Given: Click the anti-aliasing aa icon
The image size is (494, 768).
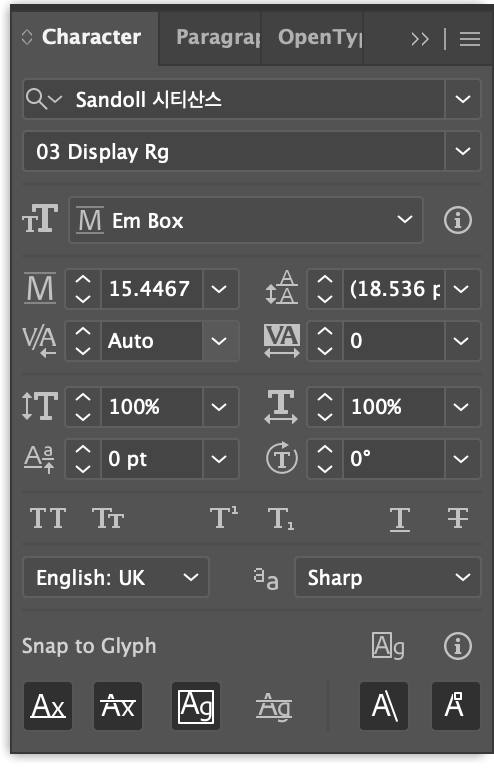Looking at the screenshot, I should pyautogui.click(x=266, y=578).
